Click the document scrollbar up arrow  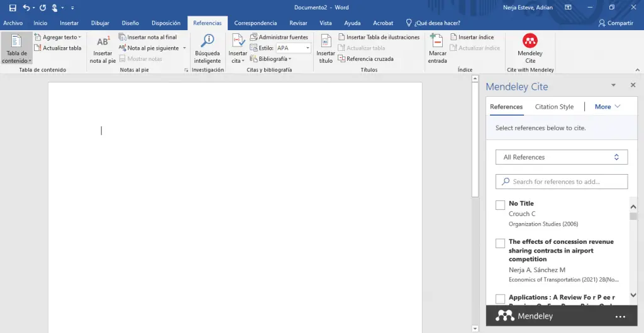pos(475,79)
